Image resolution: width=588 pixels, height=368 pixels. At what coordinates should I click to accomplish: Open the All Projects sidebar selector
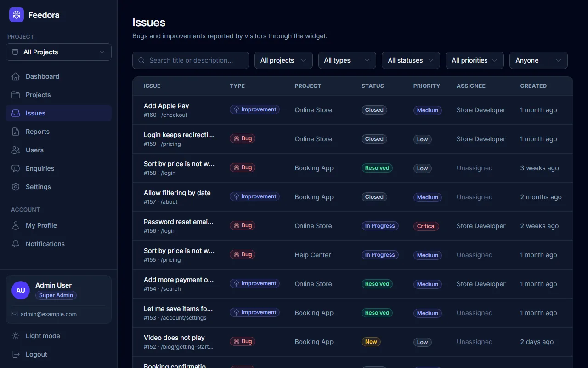pos(58,52)
